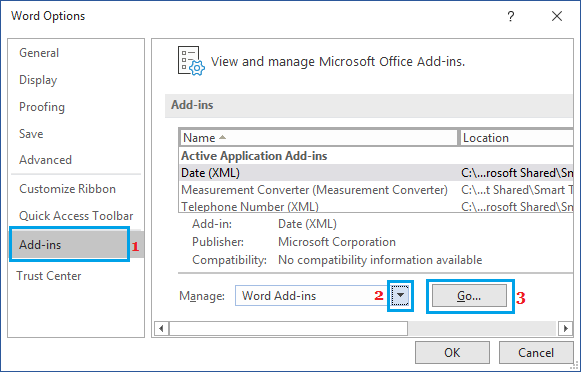
Task: Open Quick Access Toolbar settings
Action: tap(76, 216)
